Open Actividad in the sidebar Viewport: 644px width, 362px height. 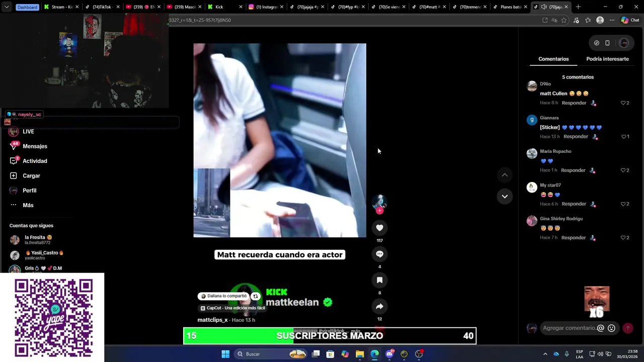point(28,161)
